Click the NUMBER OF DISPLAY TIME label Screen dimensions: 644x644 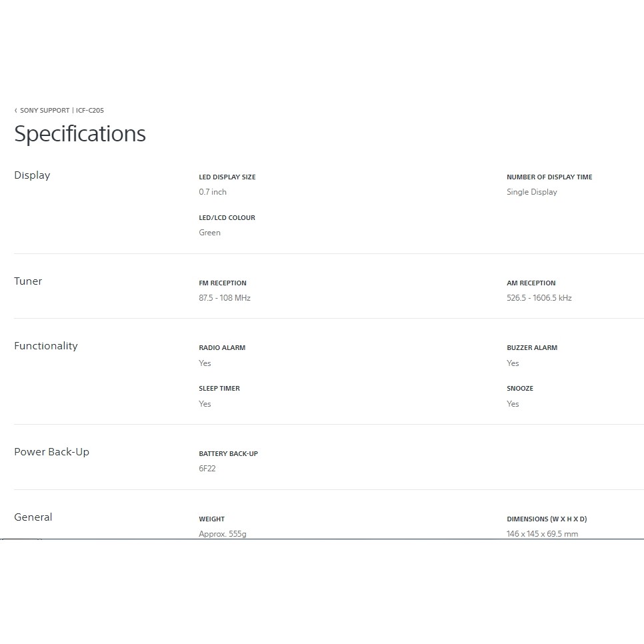(x=549, y=177)
